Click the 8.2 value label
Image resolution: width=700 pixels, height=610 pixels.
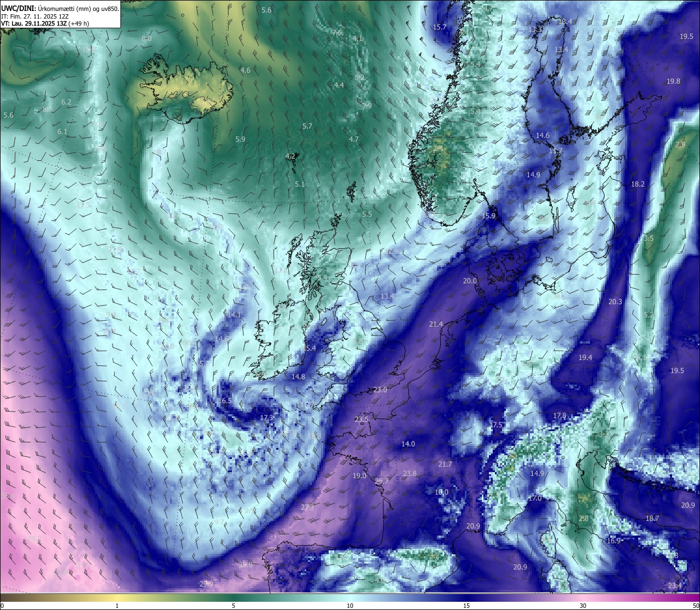359,78
